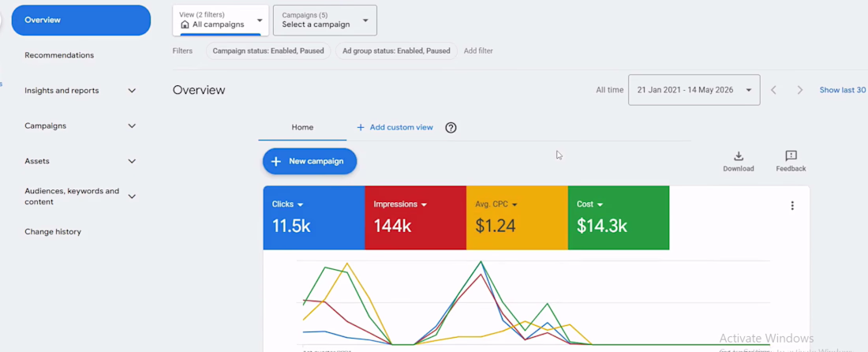The width and height of the screenshot is (868, 352).
Task: Click the home icon in view selector
Action: pos(185,25)
